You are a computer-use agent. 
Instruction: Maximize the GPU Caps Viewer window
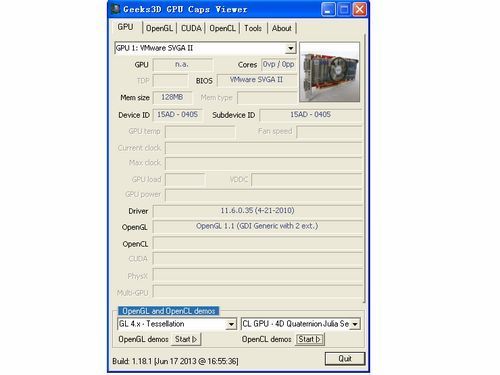(344, 9)
